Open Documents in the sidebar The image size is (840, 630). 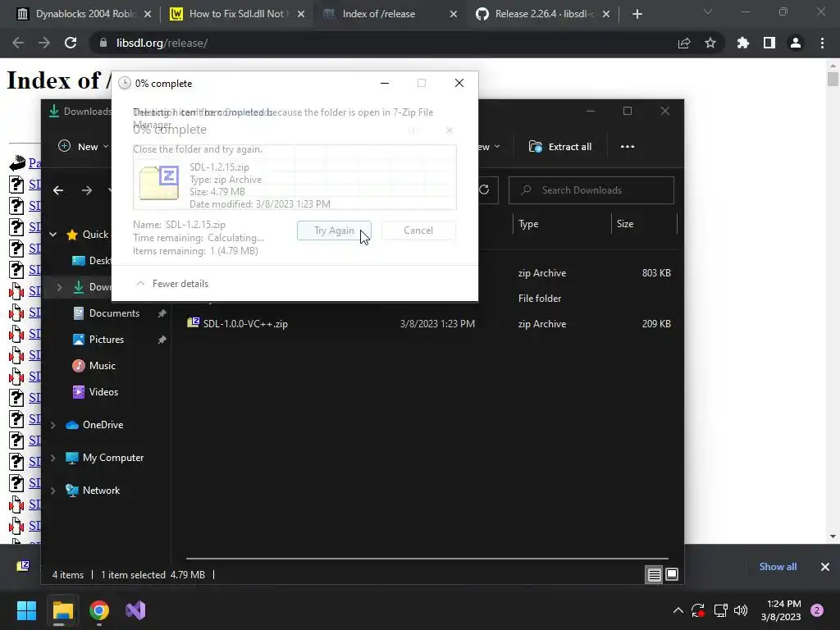(x=114, y=313)
